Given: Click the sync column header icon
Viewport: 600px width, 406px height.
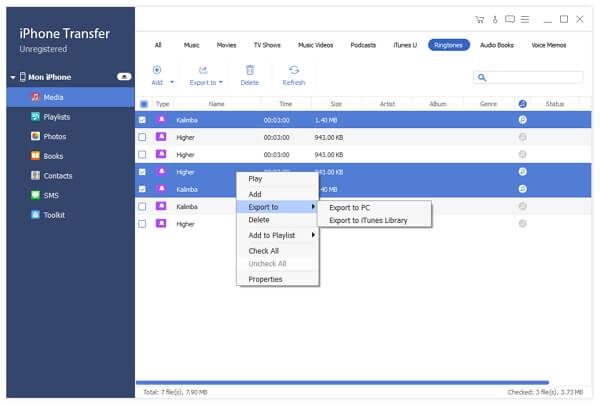Looking at the screenshot, I should coord(522,104).
